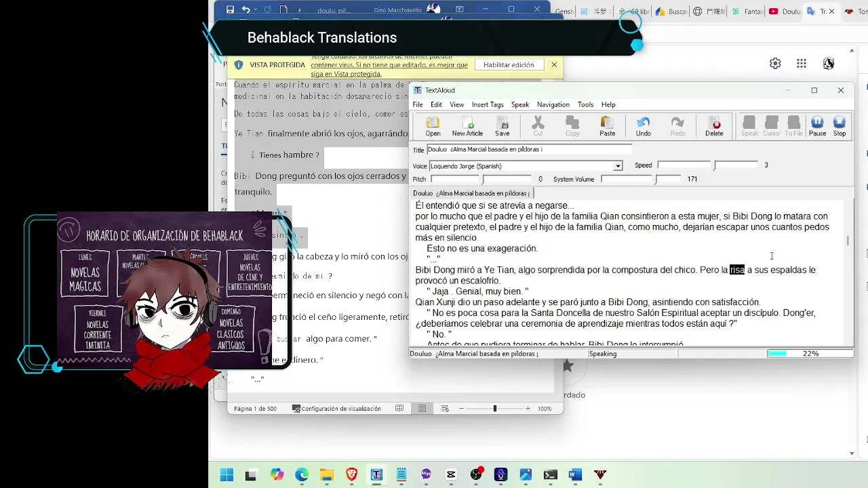Open CapCut from the taskbar
The width and height of the screenshot is (868, 488).
click(451, 474)
